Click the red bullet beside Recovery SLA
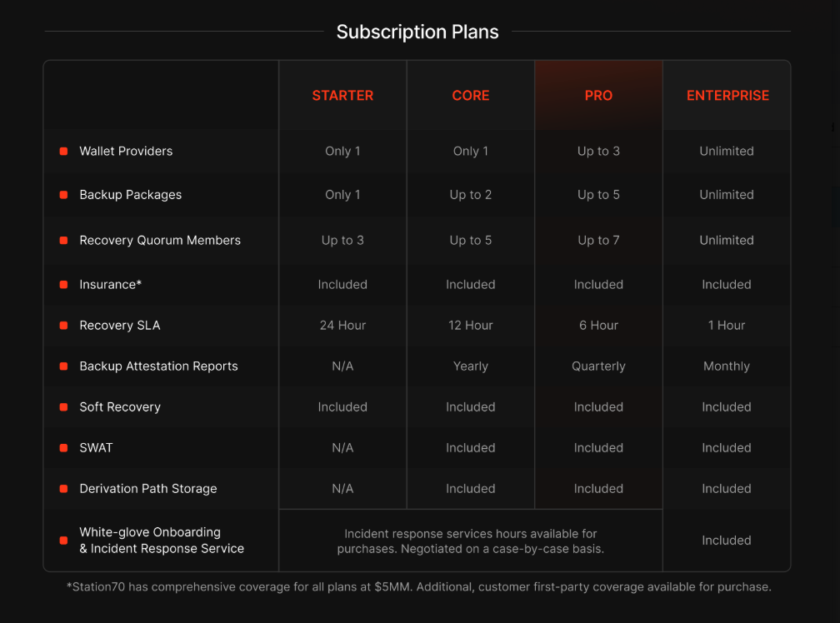840x623 pixels. click(63, 326)
